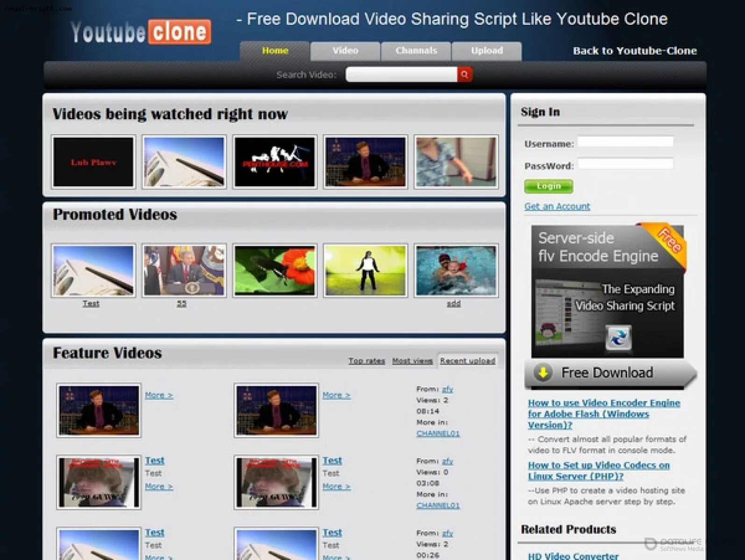Click the Free Download button

(610, 373)
